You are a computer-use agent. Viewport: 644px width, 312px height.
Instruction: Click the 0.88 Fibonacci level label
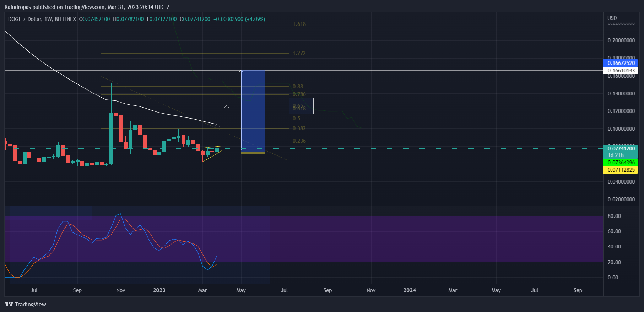[x=298, y=87]
